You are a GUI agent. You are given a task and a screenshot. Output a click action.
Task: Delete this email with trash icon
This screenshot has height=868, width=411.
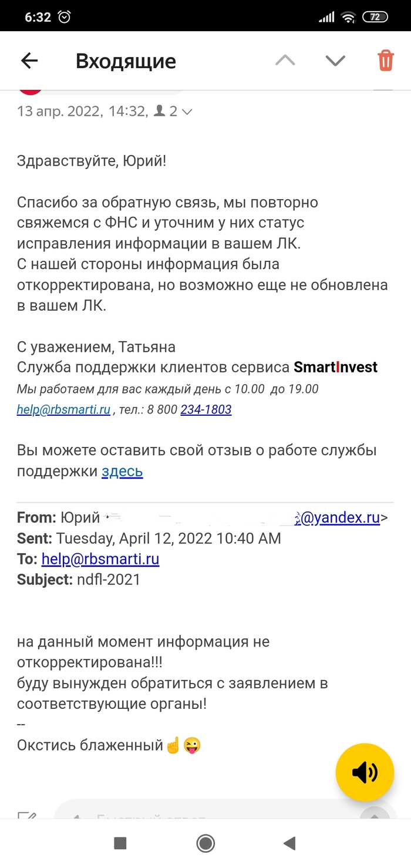pyautogui.click(x=386, y=60)
